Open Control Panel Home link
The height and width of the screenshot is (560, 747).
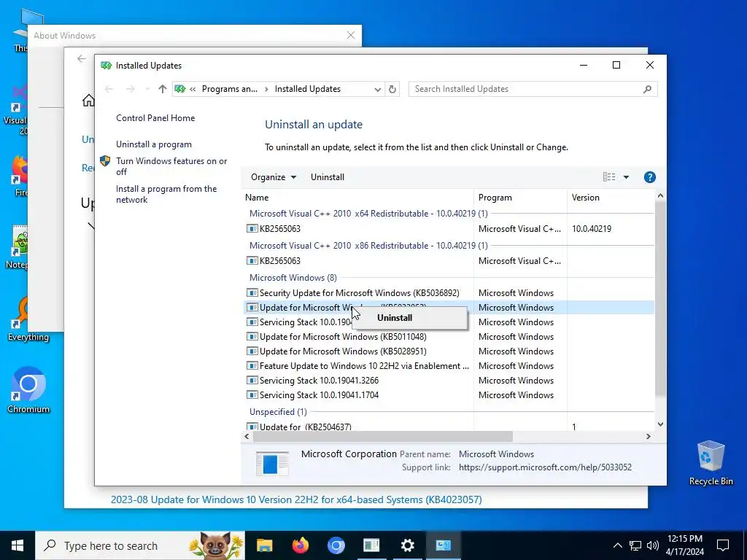[x=155, y=118]
